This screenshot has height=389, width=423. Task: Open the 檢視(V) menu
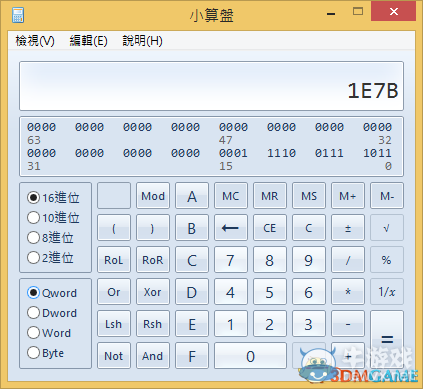tap(35, 41)
